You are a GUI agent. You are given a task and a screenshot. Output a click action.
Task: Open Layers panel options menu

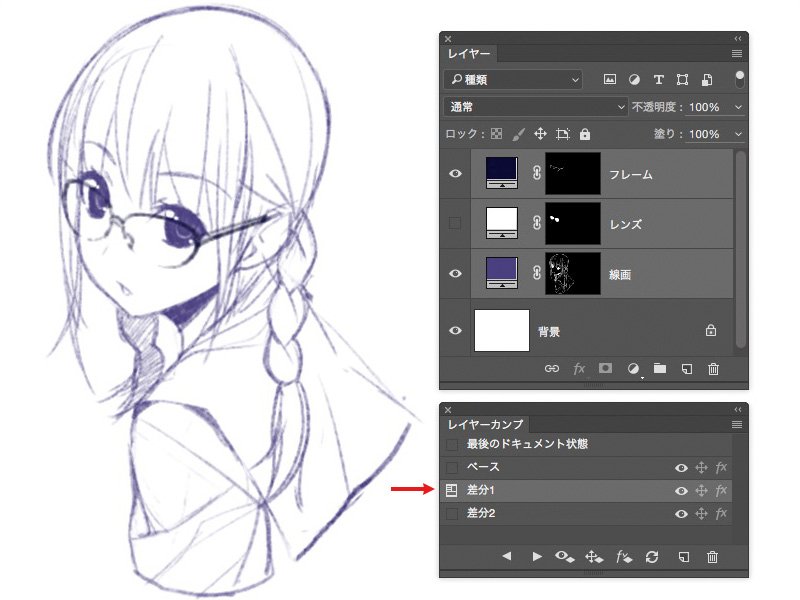click(x=737, y=54)
